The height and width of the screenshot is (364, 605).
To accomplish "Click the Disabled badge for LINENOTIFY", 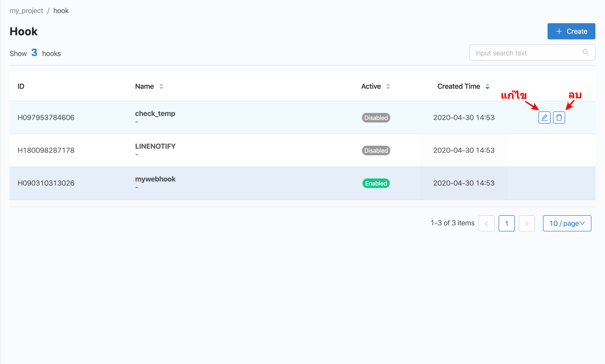I will click(x=376, y=150).
